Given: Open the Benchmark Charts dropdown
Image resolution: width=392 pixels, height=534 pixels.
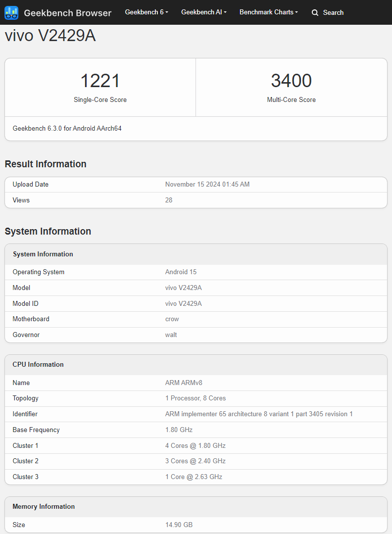Looking at the screenshot, I should click(268, 12).
